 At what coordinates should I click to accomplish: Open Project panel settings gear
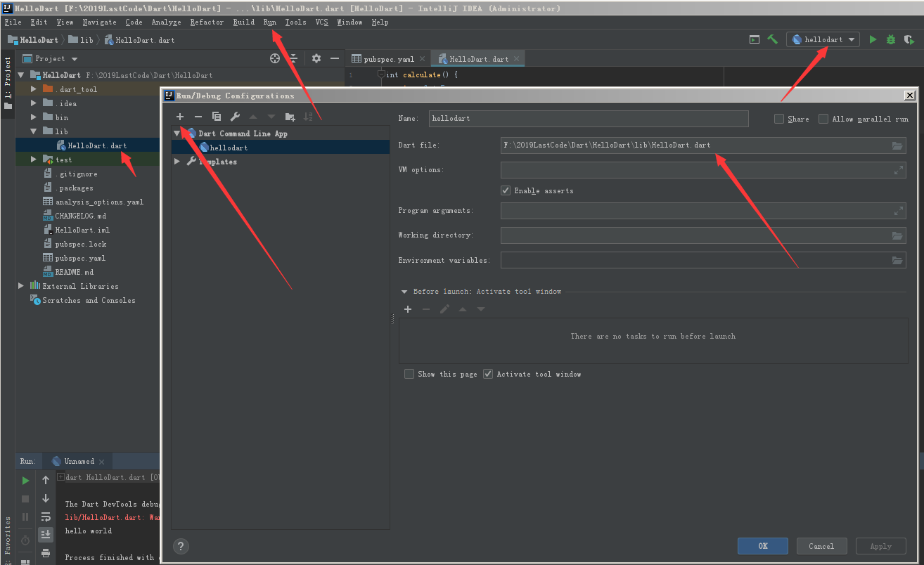tap(316, 58)
